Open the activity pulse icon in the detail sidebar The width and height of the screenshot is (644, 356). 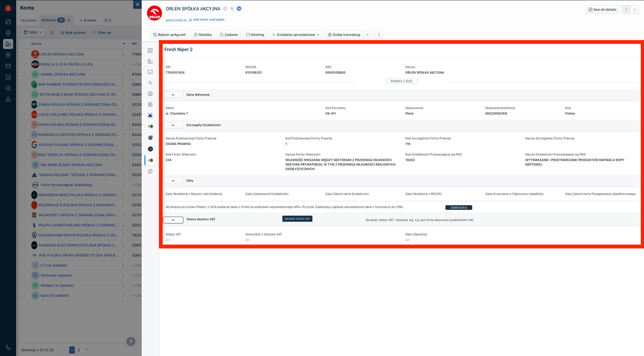pos(150,83)
